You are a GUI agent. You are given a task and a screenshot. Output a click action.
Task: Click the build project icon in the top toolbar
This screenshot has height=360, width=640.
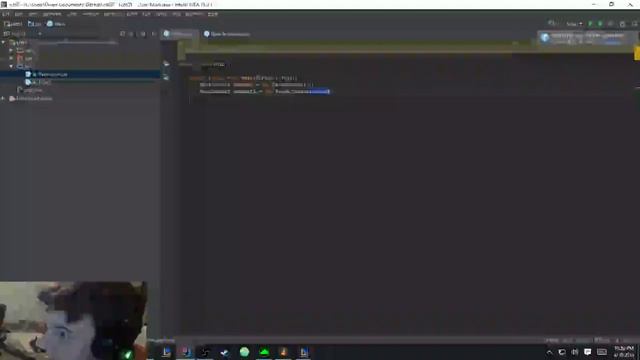coord(552,24)
